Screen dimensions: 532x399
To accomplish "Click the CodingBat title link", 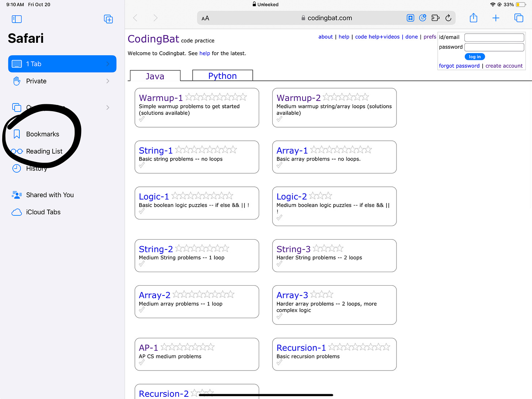I will 153,39.
